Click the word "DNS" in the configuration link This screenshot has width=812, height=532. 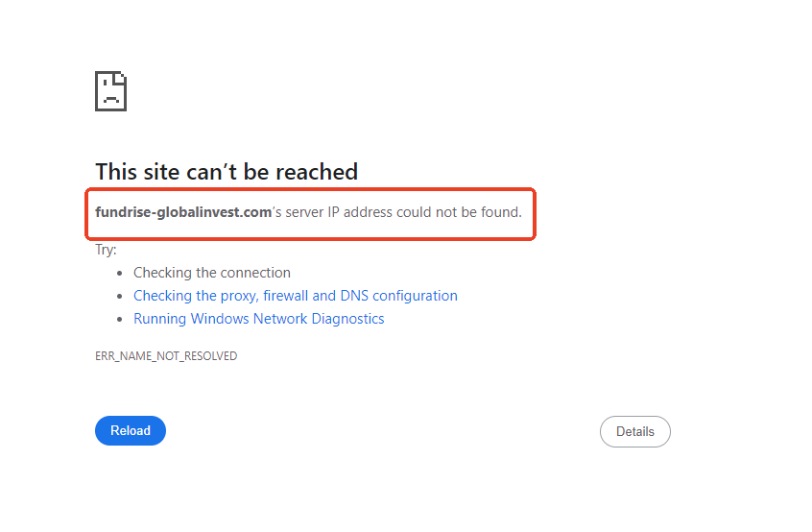(x=355, y=296)
